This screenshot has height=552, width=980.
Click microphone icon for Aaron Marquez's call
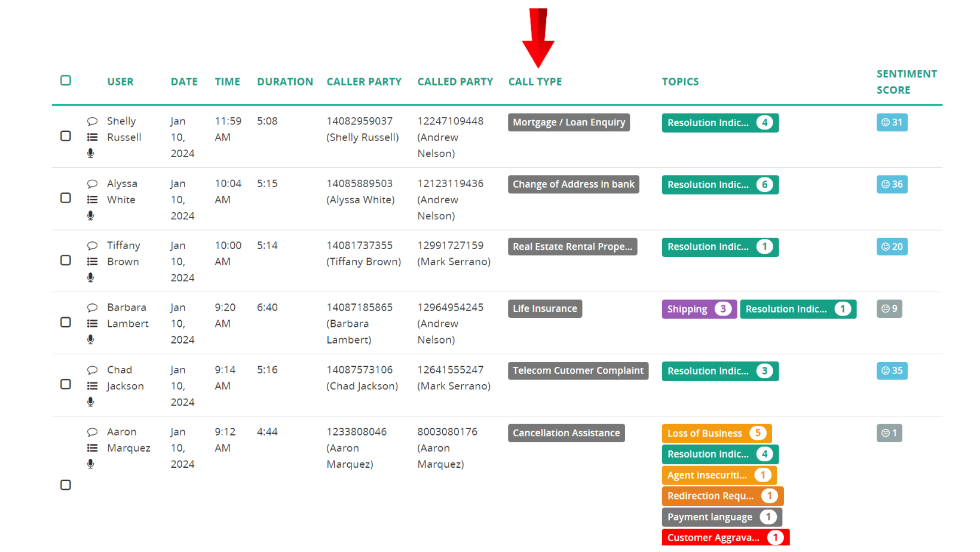[x=91, y=464]
